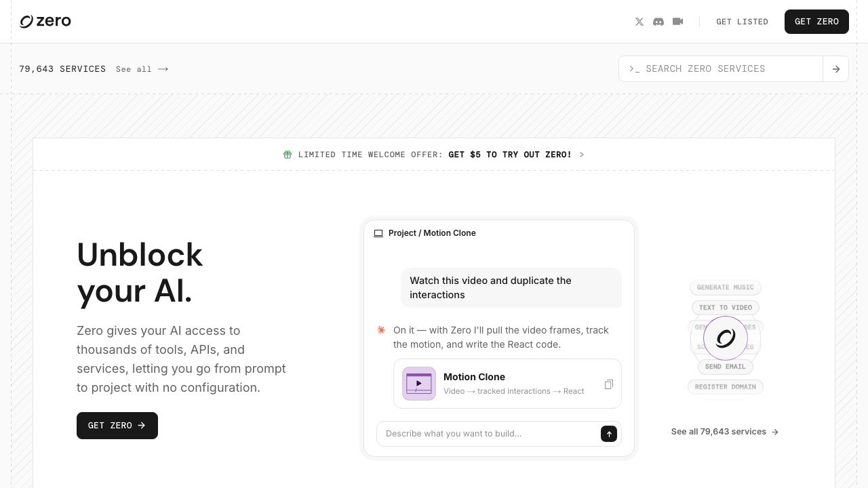Viewport: 868px width, 488px height.
Task: Open the Discord community icon
Action: click(x=658, y=22)
